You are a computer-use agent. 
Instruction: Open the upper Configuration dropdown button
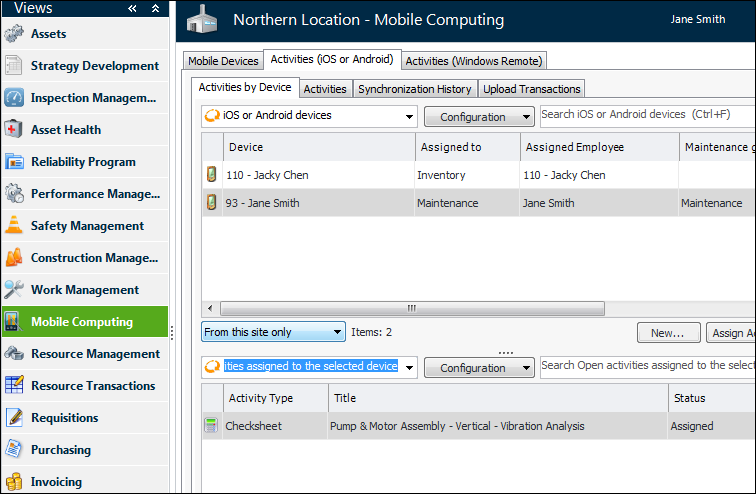click(479, 117)
